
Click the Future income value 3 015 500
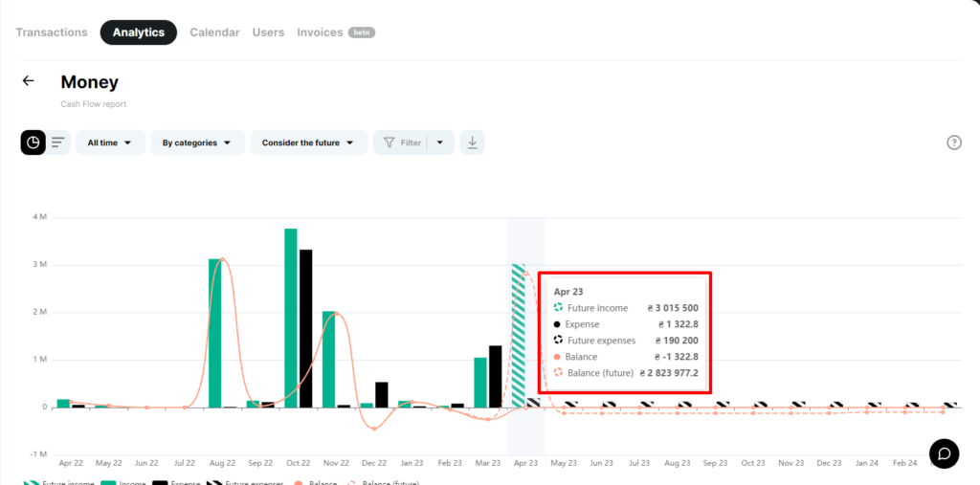[x=673, y=308]
